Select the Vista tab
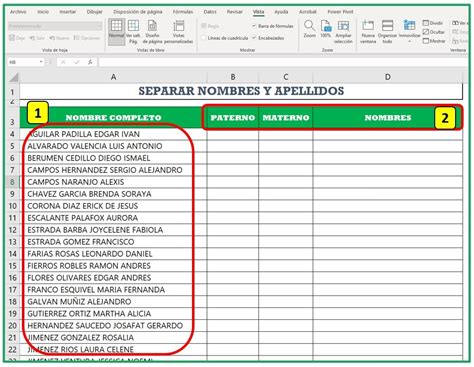 pos(258,12)
